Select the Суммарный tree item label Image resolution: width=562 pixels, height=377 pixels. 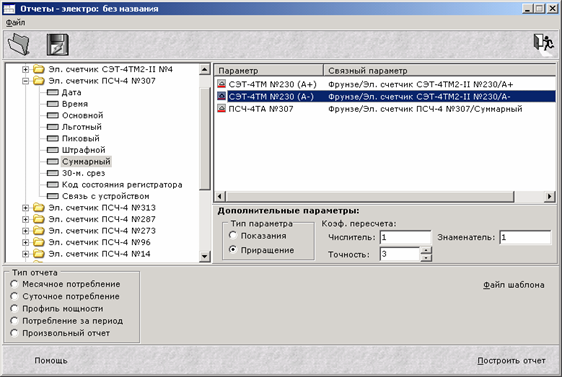pos(86,162)
